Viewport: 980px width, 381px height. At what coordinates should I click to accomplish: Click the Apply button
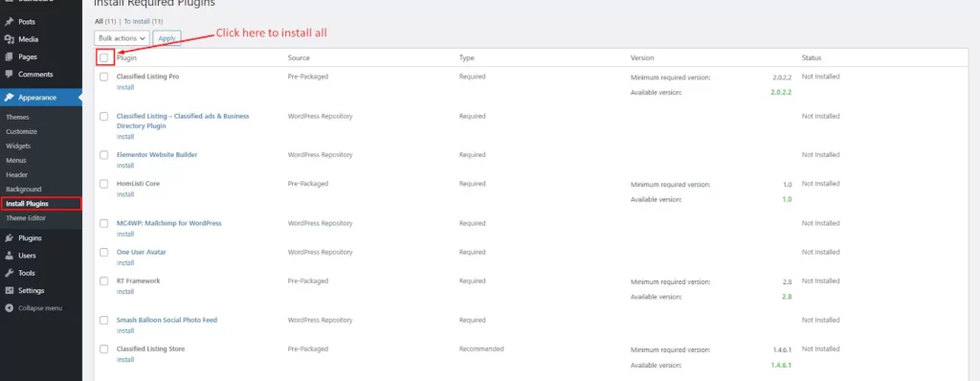(167, 38)
